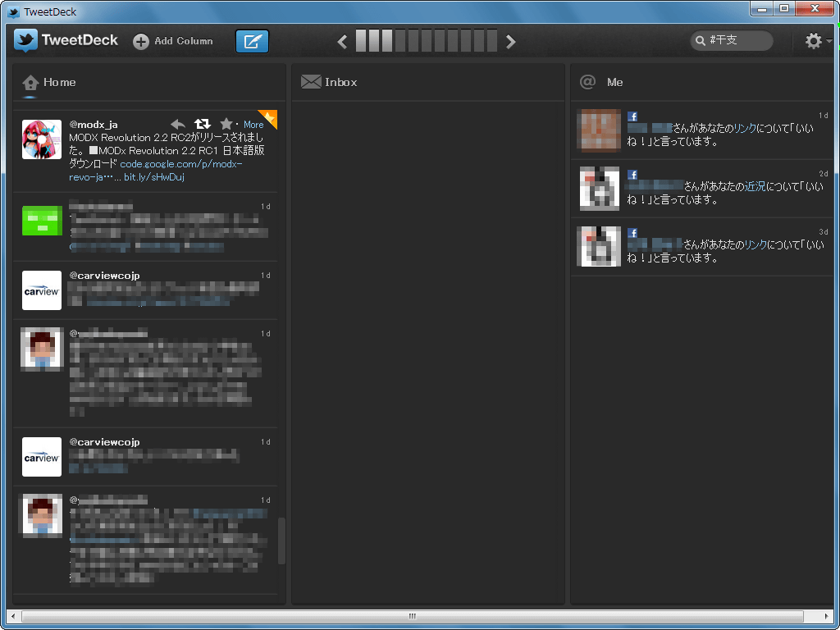The height and width of the screenshot is (630, 840).
Task: Open the settings gear menu
Action: (814, 41)
